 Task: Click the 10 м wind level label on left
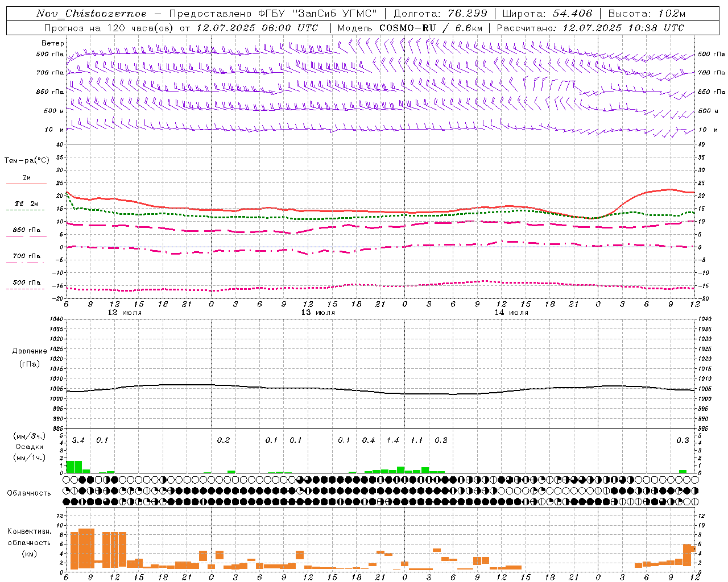(55, 130)
